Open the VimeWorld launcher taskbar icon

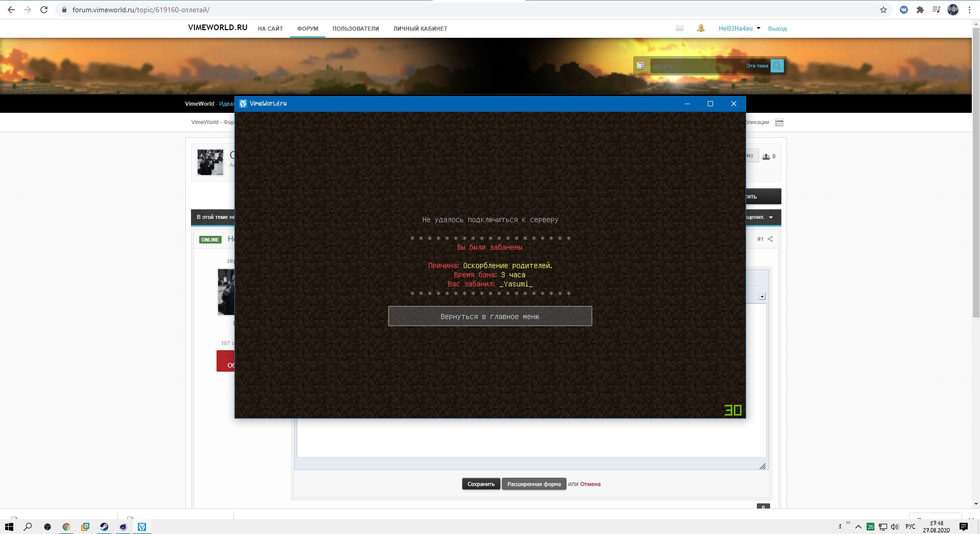[142, 527]
